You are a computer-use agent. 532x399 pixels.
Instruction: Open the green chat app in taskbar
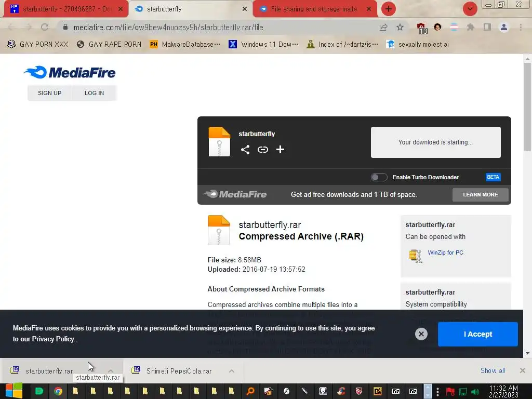[x=39, y=391]
